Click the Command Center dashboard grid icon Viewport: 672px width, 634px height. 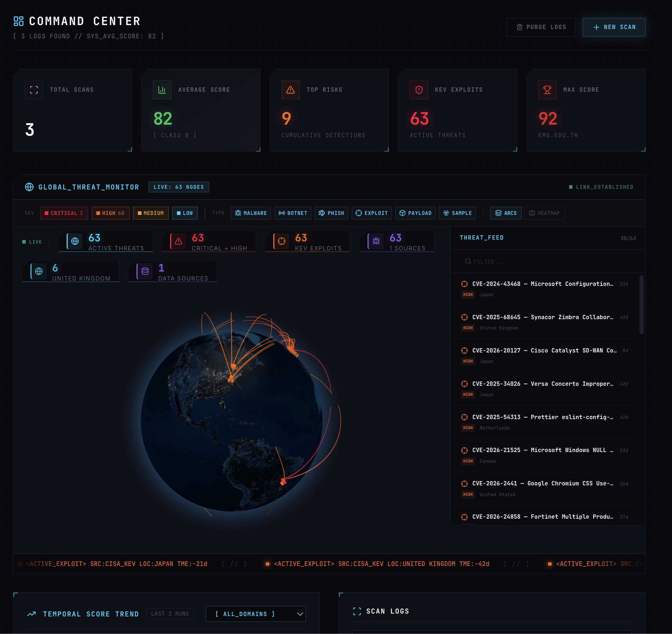coord(19,21)
